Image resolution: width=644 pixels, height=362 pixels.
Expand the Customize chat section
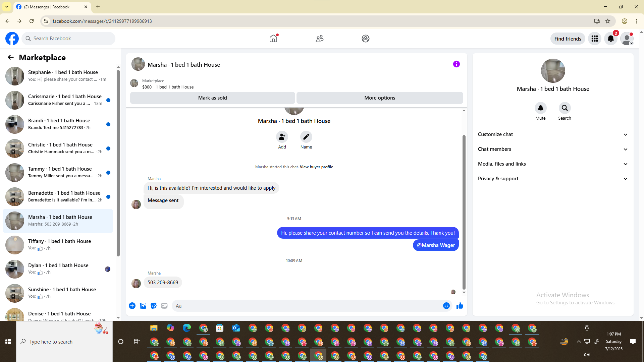point(552,134)
